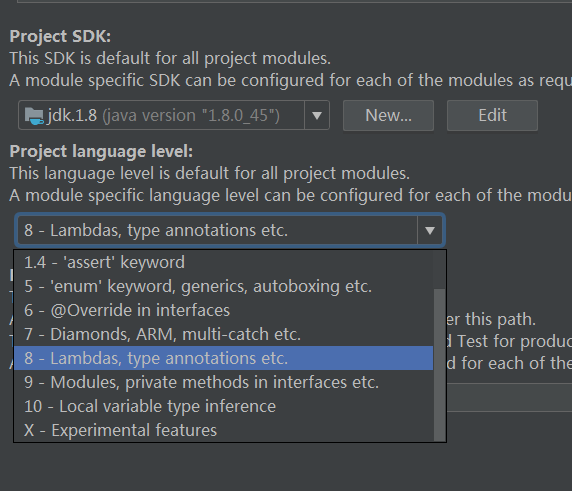572x491 pixels.
Task: Click the language level combo field
Action: point(230,231)
